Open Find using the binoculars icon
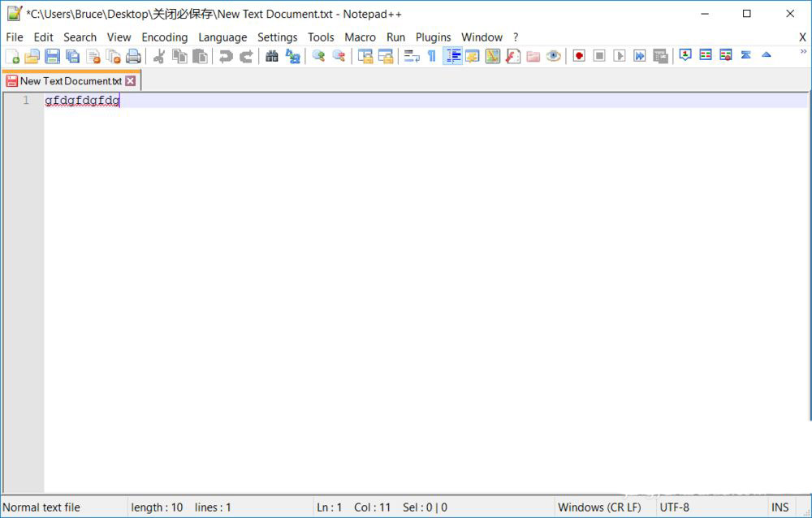 272,56
